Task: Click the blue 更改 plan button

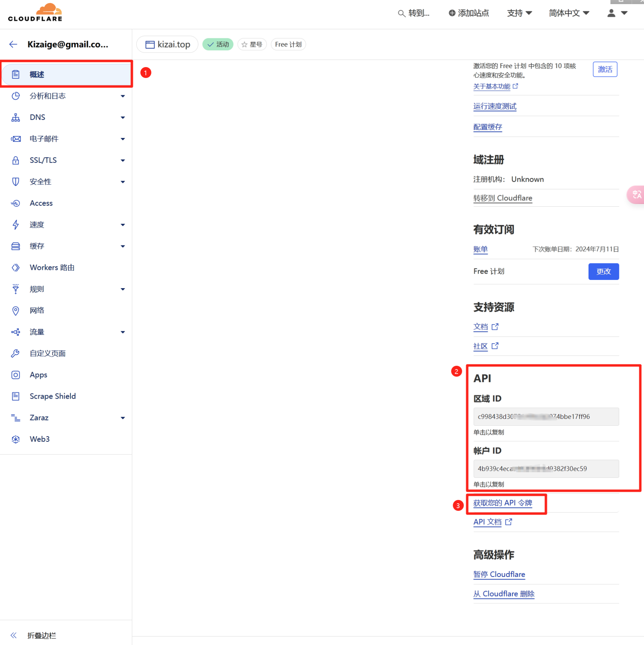Action: (604, 271)
